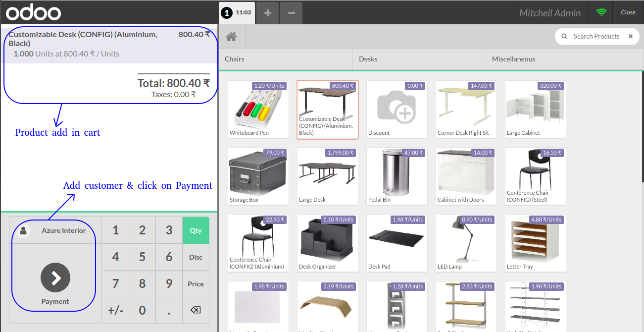Enable Qty mode on numpad
The width and height of the screenshot is (644, 332).
point(196,230)
